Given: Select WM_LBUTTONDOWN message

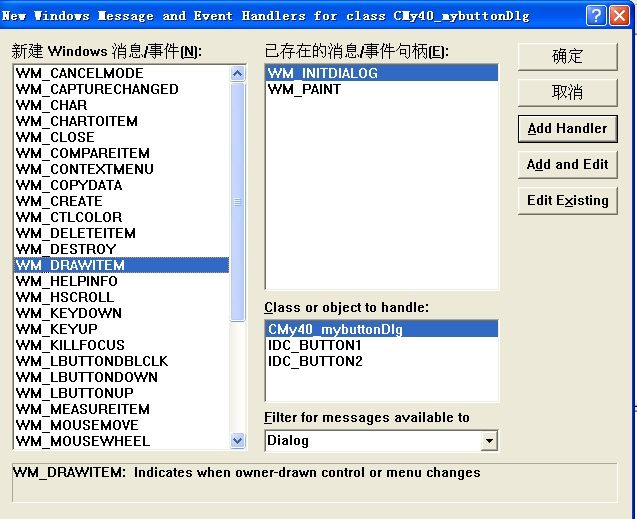Looking at the screenshot, I should (x=121, y=377).
